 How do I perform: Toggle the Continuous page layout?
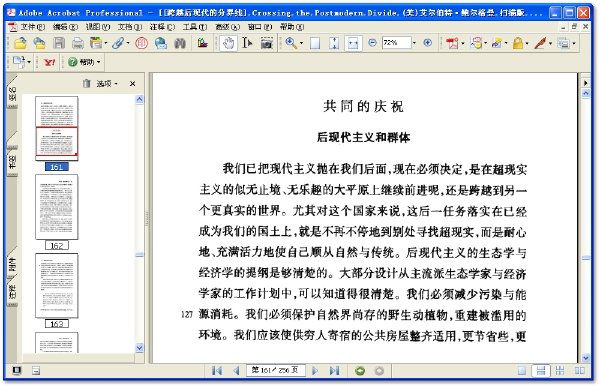pyautogui.click(x=541, y=371)
